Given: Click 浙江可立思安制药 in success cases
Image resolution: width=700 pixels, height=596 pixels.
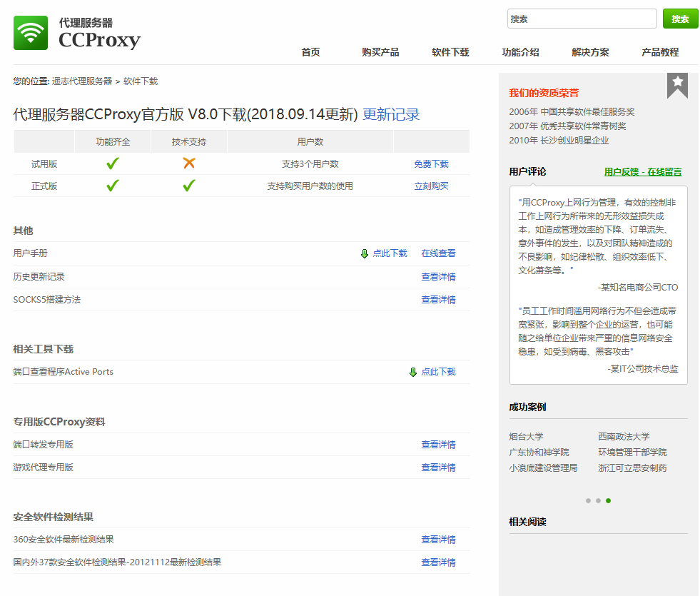Looking at the screenshot, I should (633, 468).
